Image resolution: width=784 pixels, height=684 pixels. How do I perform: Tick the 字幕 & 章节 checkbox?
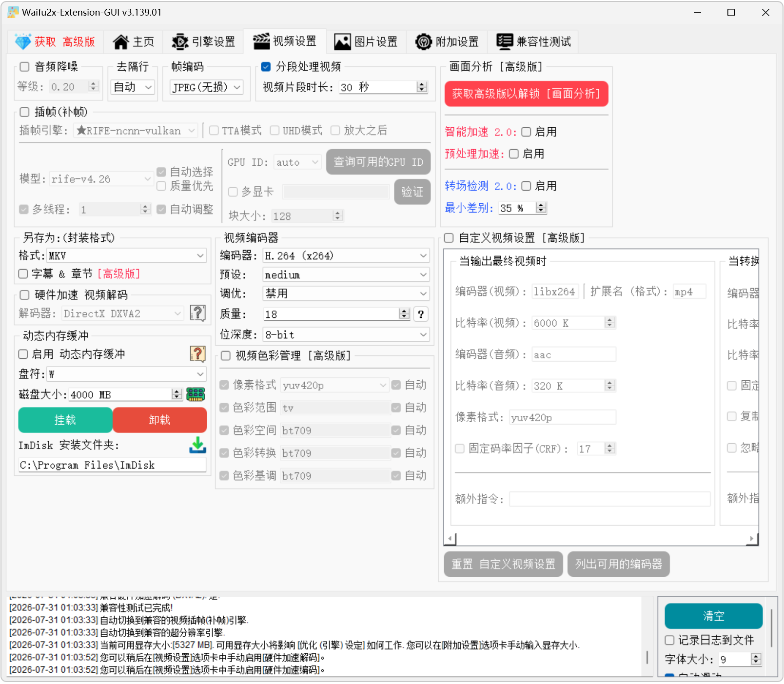(23, 274)
